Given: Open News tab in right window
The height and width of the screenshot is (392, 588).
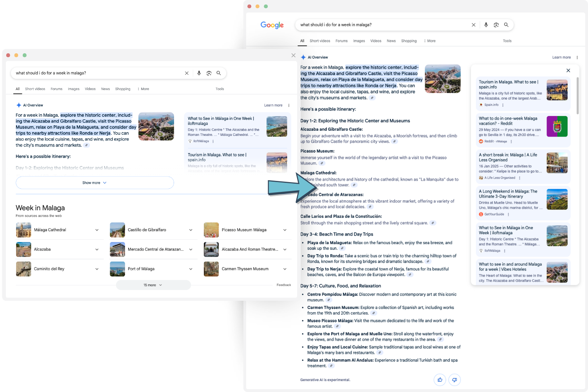Looking at the screenshot, I should pos(391,41).
